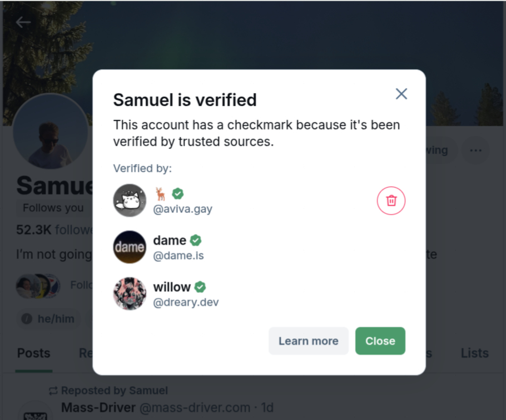Click the he/him pronoun tag
This screenshot has height=420, width=506.
[49, 319]
